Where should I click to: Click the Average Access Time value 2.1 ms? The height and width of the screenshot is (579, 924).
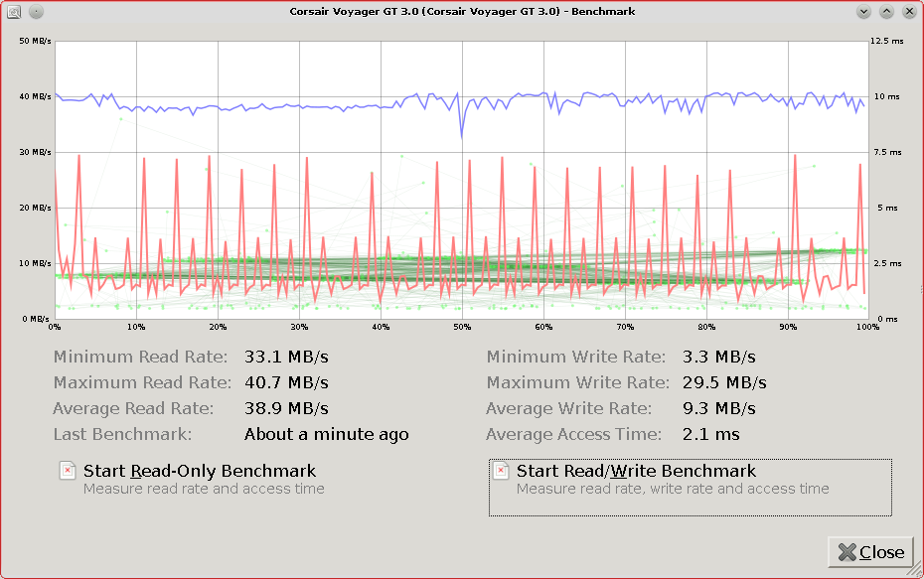pyautogui.click(x=710, y=435)
